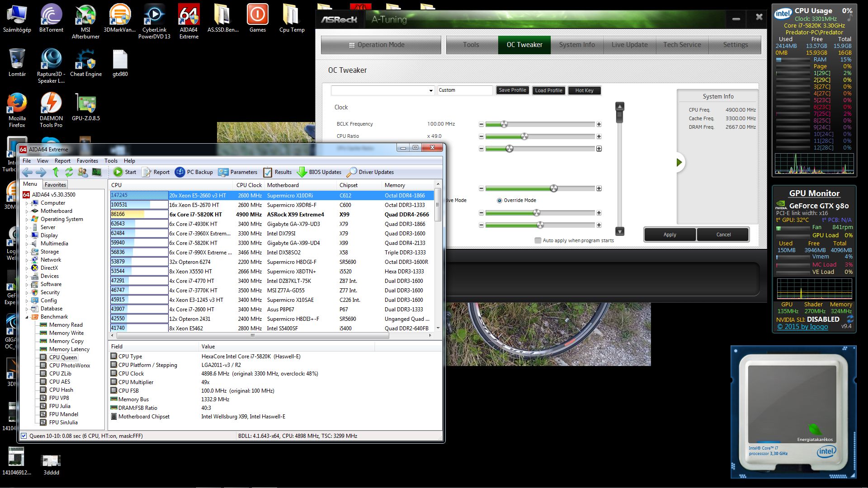This screenshot has height=488, width=868.
Task: Toggle CPU PhotoWorxx benchmark checkbox
Action: point(43,366)
